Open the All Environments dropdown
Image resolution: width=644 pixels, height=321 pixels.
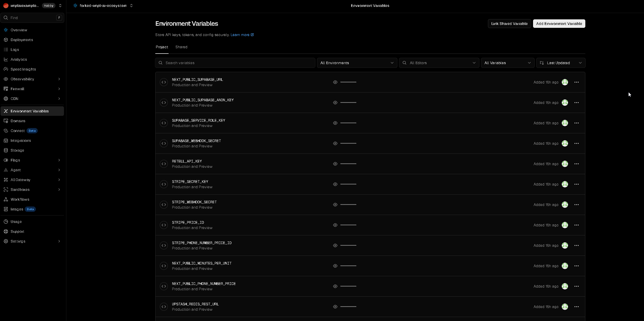pyautogui.click(x=357, y=63)
